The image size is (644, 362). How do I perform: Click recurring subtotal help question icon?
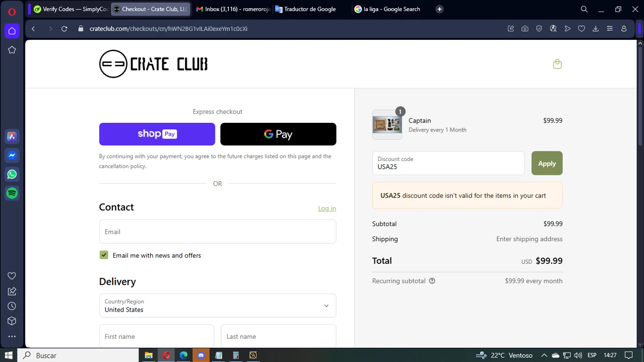[432, 281]
